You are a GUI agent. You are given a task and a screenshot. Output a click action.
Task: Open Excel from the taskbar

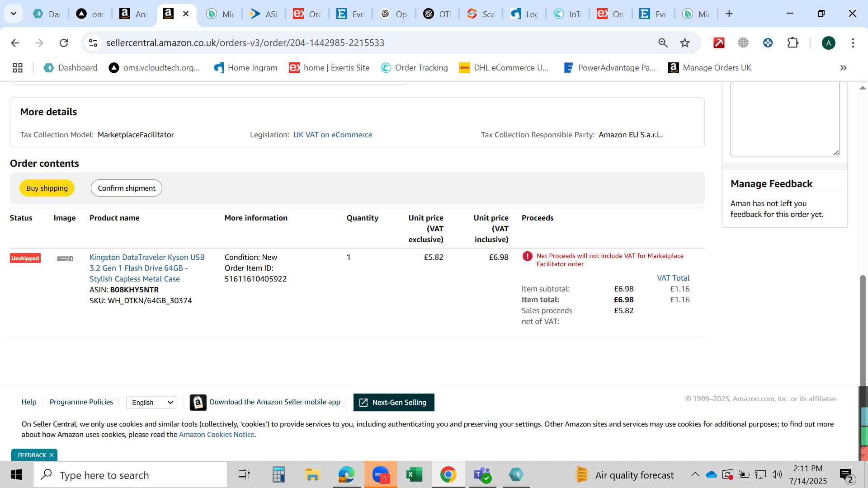click(x=414, y=475)
